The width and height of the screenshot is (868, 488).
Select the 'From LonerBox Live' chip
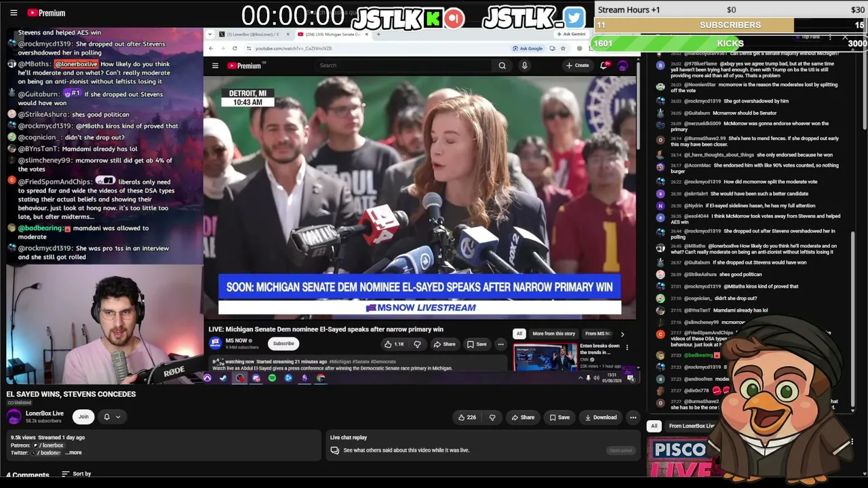click(692, 426)
